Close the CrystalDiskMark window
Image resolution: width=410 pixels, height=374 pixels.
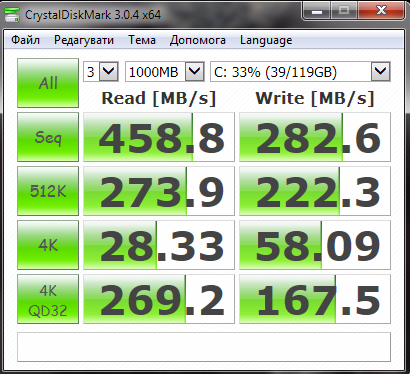pos(382,11)
